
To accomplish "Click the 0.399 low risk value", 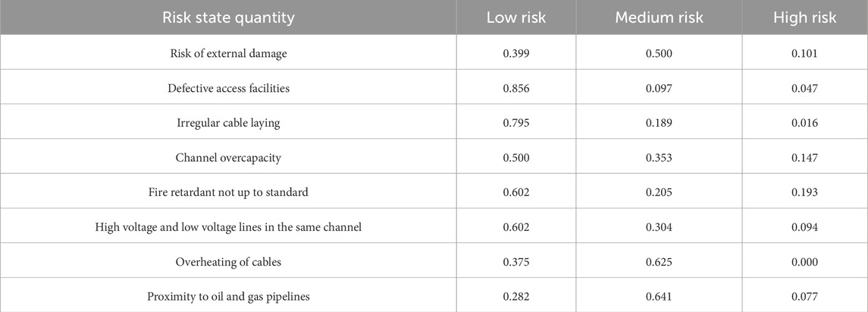I will tap(516, 54).
